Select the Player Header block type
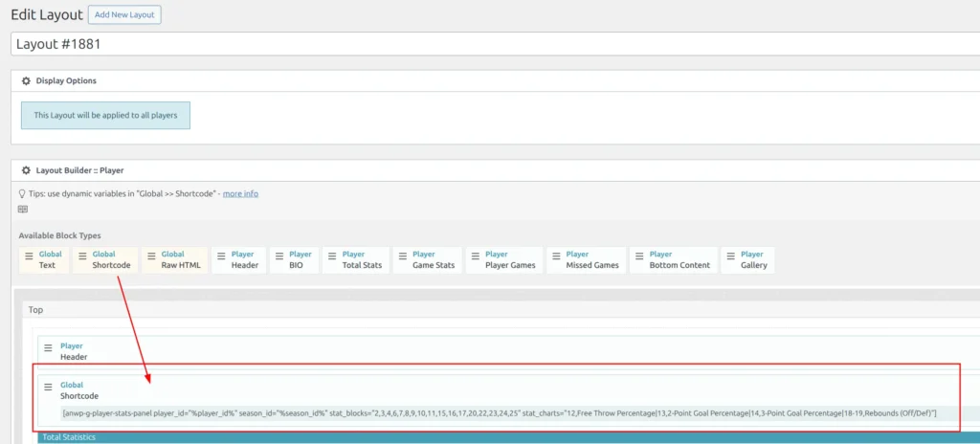This screenshot has height=444, width=980. click(238, 260)
